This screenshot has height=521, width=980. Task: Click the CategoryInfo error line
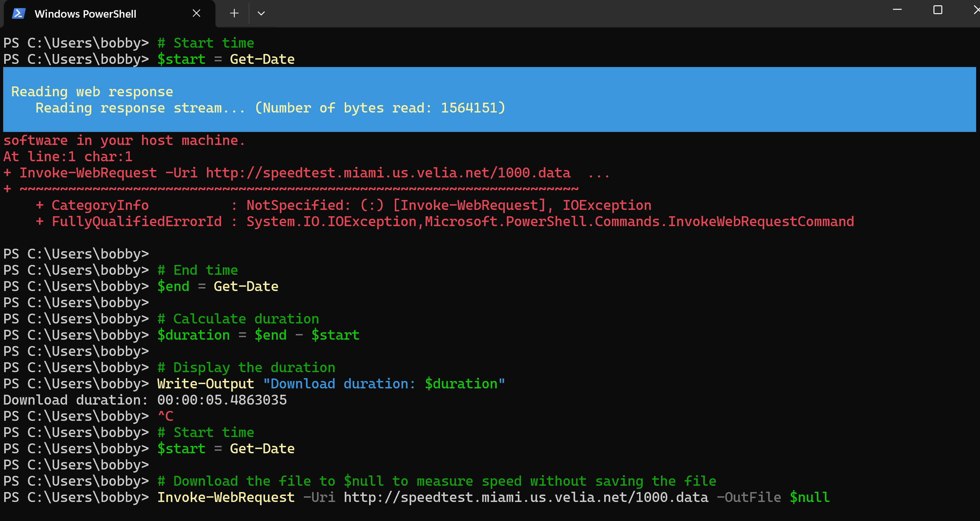click(343, 206)
